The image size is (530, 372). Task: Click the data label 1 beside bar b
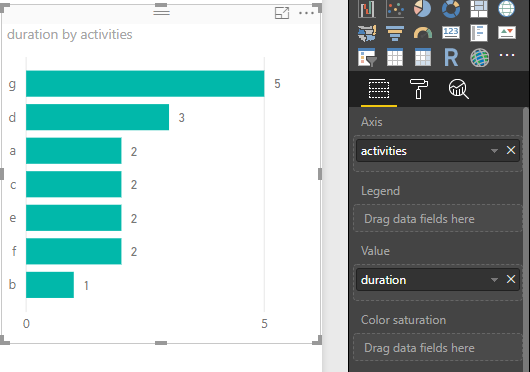(x=86, y=286)
